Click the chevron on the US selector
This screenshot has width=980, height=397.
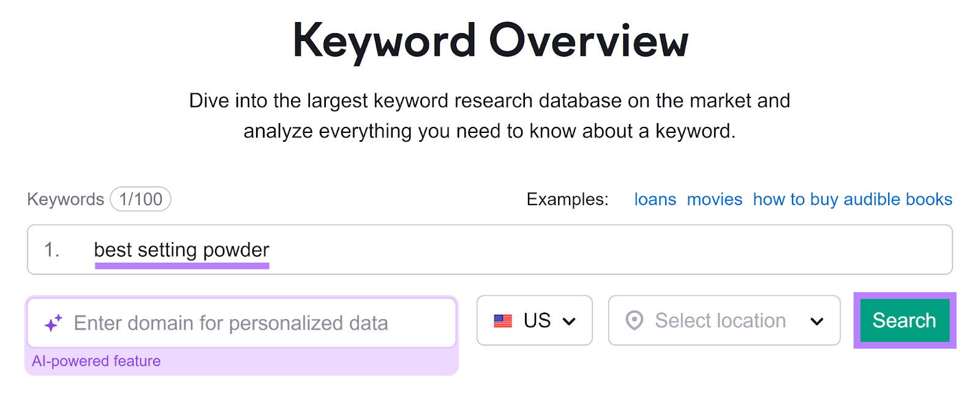coord(571,320)
